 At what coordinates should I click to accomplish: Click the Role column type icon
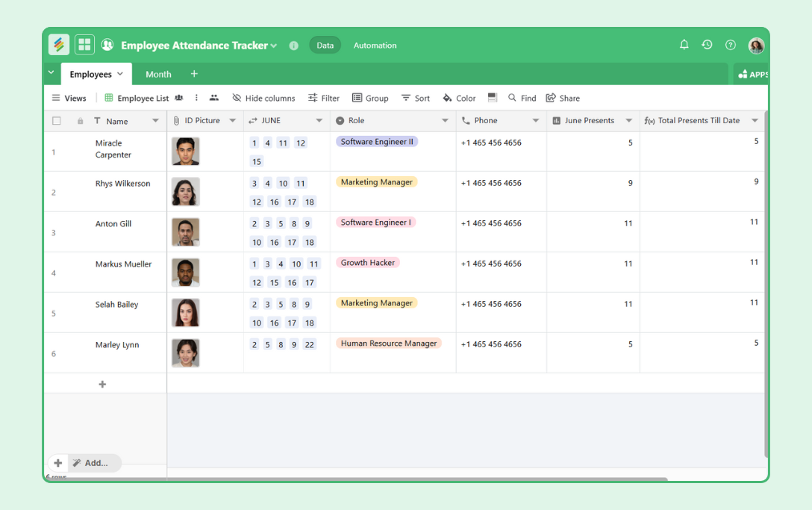[x=340, y=121]
